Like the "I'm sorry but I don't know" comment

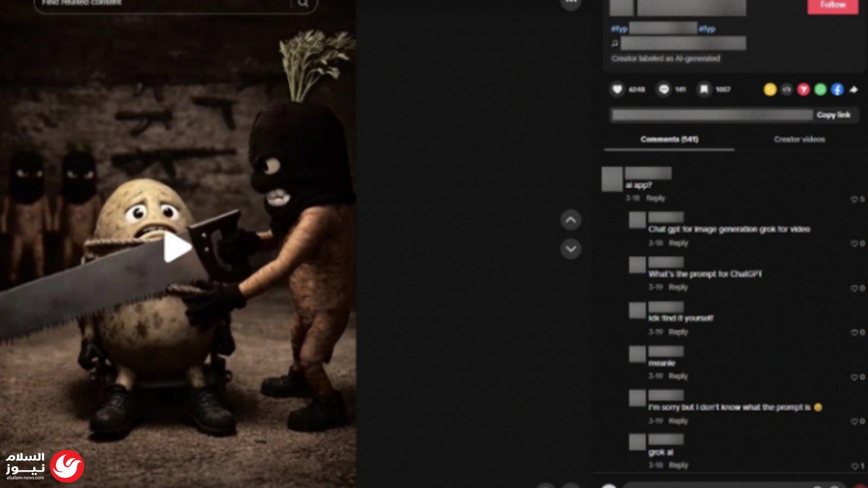[x=854, y=422]
